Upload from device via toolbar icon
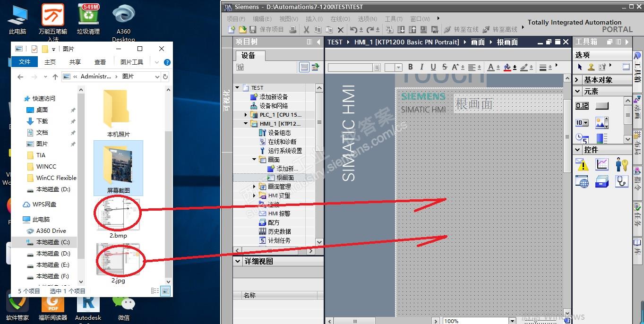644x324 pixels. coord(412,29)
